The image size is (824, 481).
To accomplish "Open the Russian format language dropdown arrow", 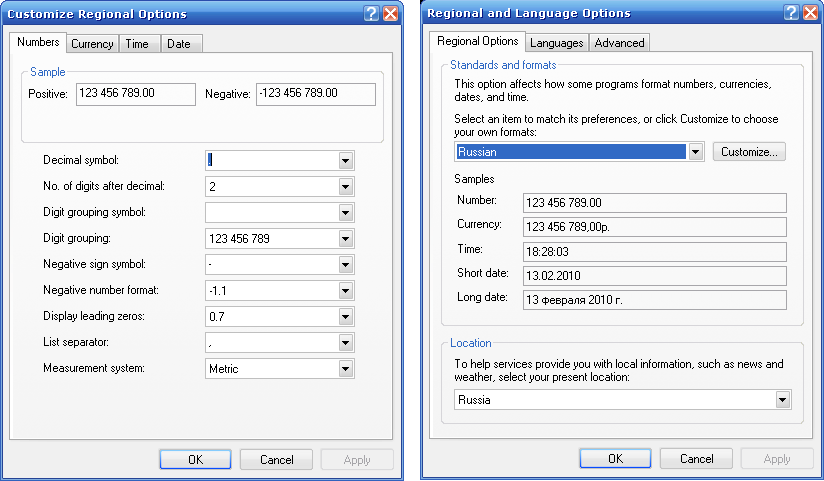I will point(695,152).
